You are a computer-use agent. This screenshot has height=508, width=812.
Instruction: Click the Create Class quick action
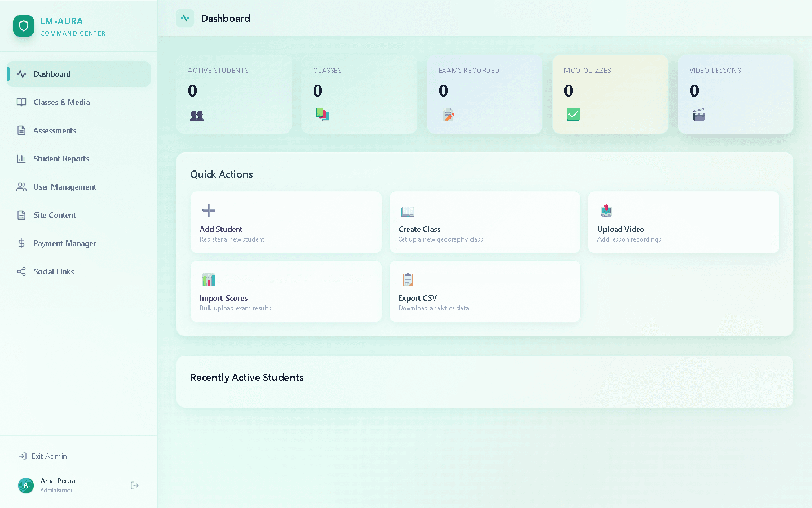(x=485, y=222)
